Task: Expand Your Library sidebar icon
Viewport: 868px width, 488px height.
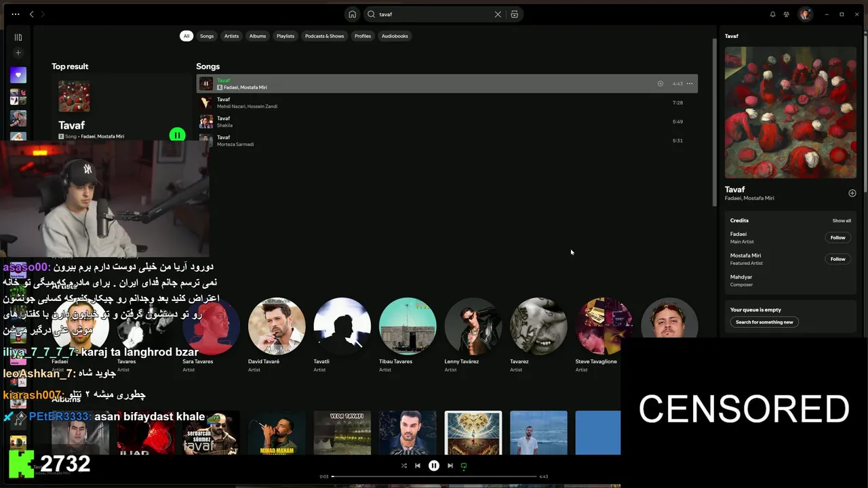Action: [x=18, y=37]
